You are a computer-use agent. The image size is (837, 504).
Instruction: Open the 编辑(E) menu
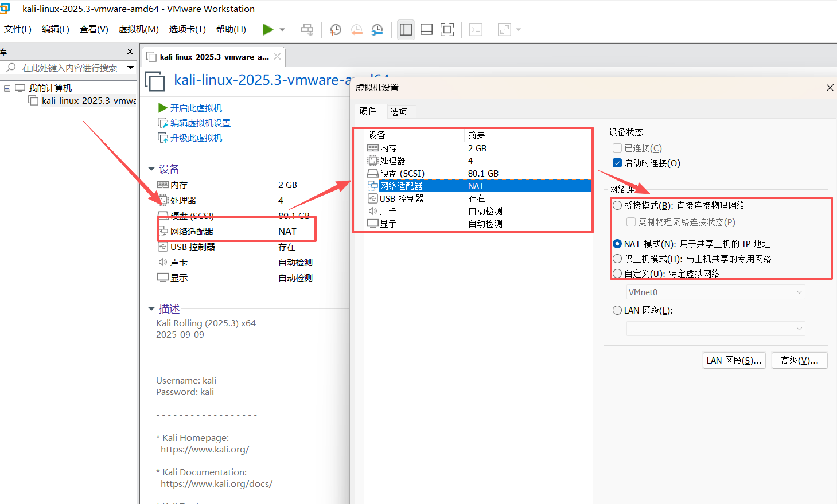pos(56,29)
